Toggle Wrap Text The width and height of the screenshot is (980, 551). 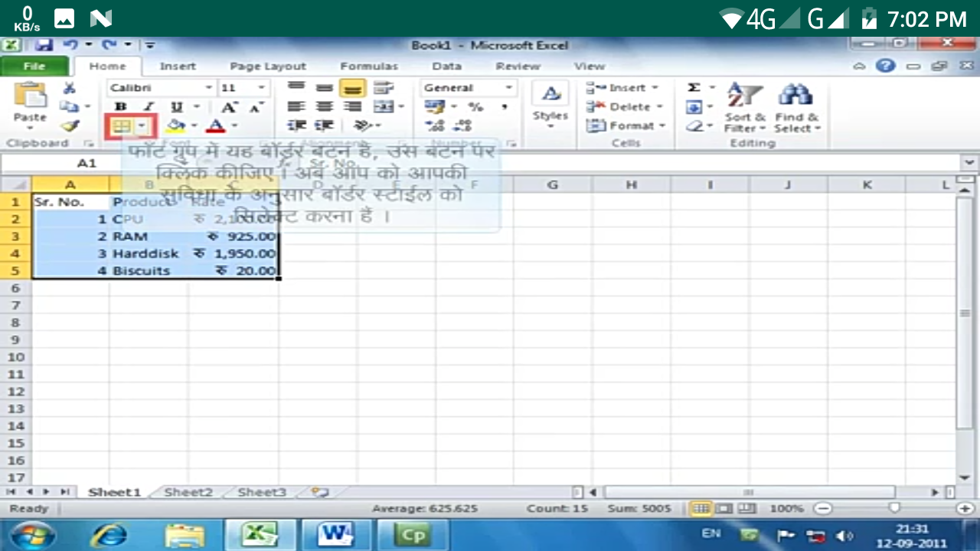384,88
